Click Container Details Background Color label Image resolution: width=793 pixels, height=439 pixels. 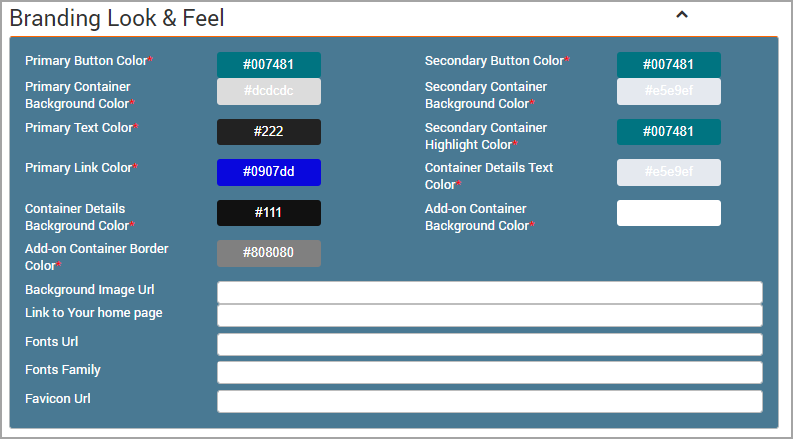click(80, 217)
